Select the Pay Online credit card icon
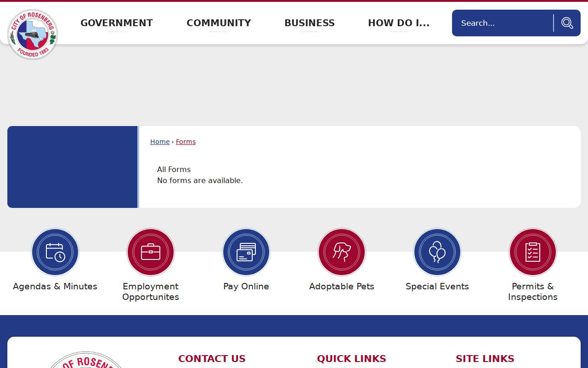 click(x=246, y=252)
